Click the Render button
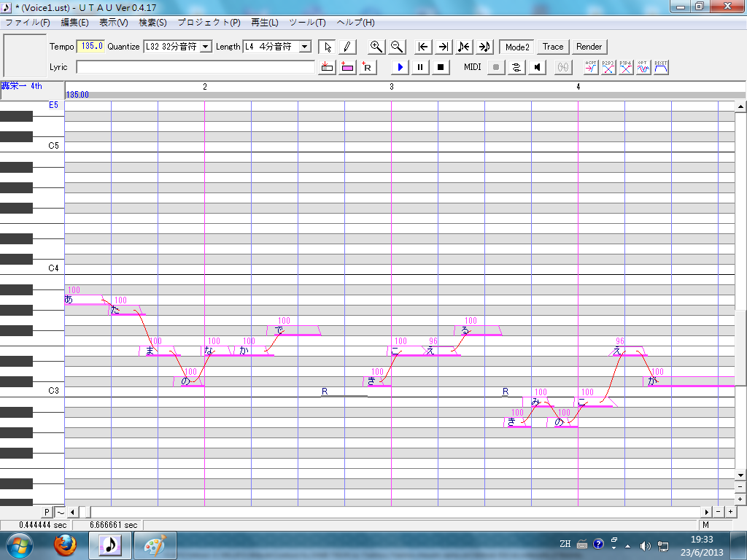Viewport: 747px width, 560px height. [589, 47]
